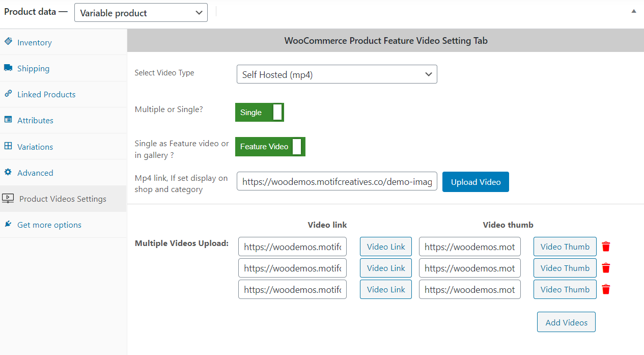The width and height of the screenshot is (644, 355).
Task: Open the Variations tab
Action: [34, 146]
